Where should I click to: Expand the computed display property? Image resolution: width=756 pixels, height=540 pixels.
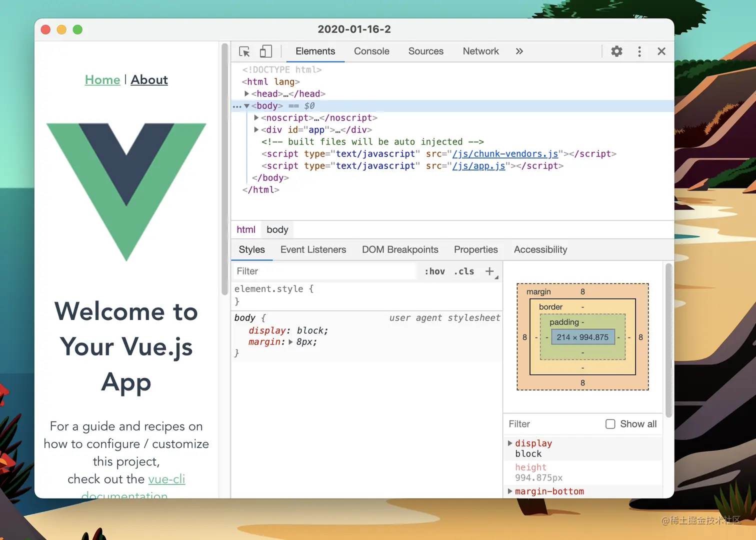510,443
